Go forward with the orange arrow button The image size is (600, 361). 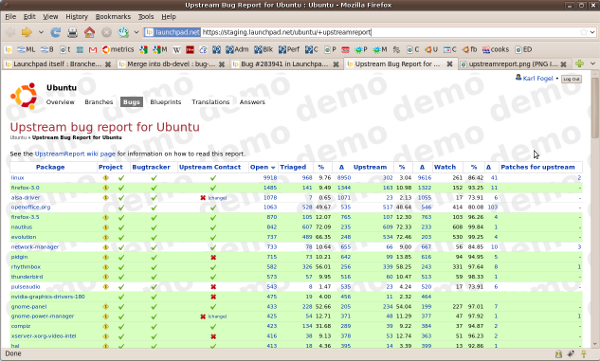(x=26, y=32)
